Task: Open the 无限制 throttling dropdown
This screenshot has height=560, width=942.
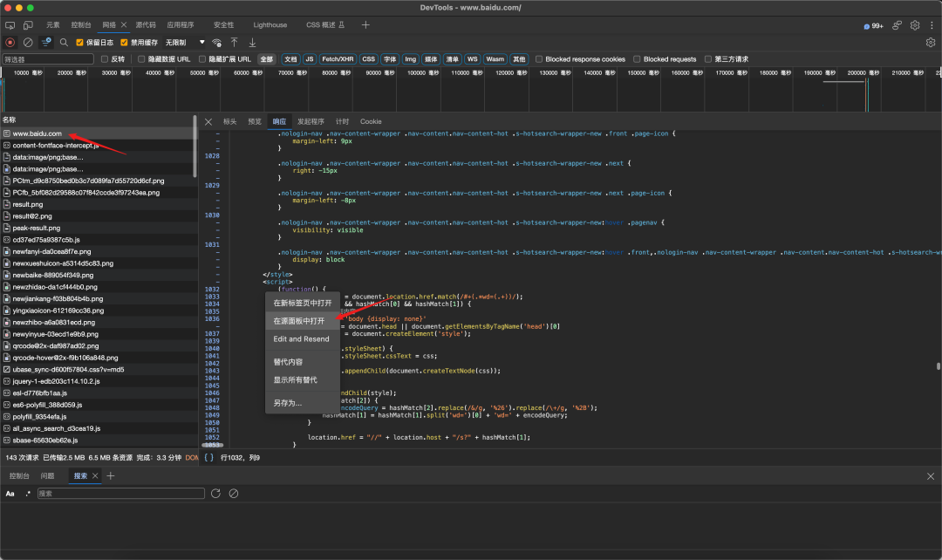Action: pyautogui.click(x=185, y=42)
